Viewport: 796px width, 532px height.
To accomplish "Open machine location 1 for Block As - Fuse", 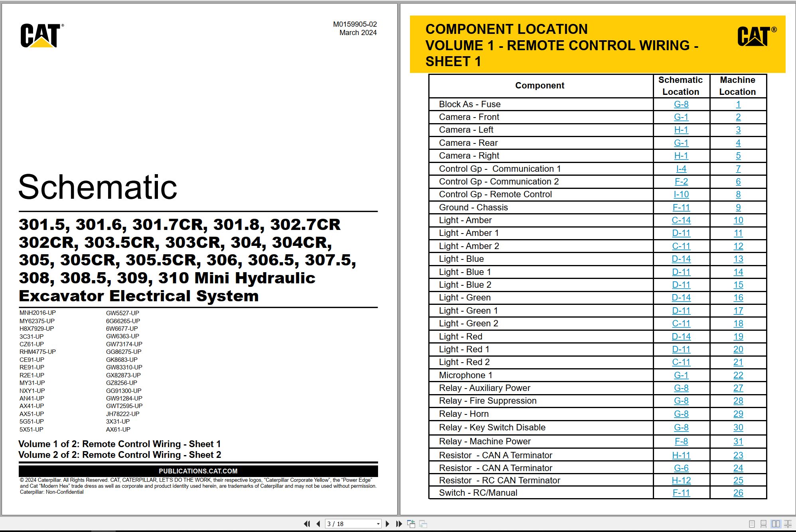I will pos(738,104).
